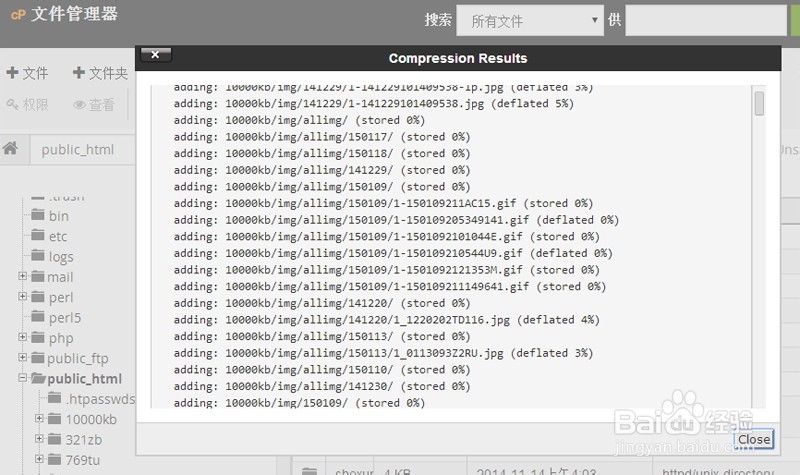Screen dimensions: 800x475
Task: Select the logs folder in tree
Action: [61, 257]
